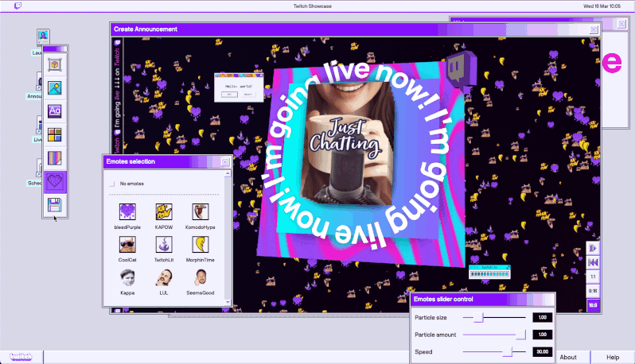Click the small Hello world dialog in canvas
This screenshot has height=364, width=635.
[239, 87]
